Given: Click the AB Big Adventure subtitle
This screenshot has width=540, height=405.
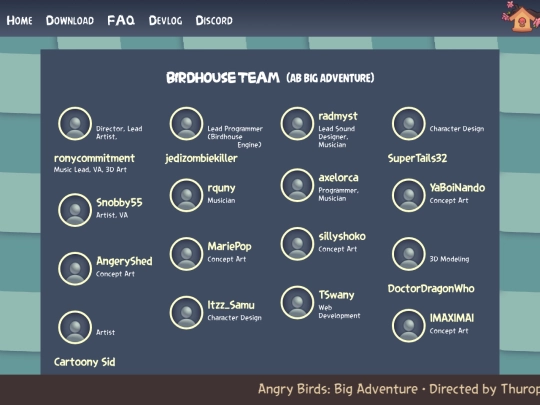Looking at the screenshot, I should click(x=330, y=78).
